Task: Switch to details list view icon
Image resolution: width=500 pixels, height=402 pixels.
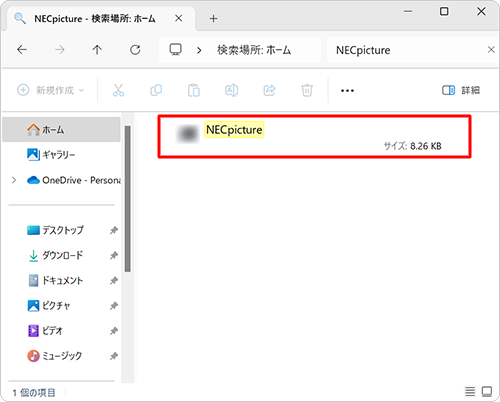Action: [x=470, y=391]
